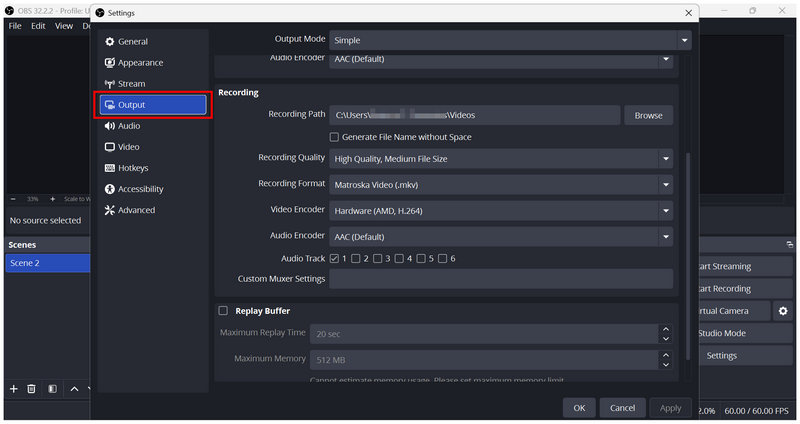Enable audio track 5

[x=421, y=259]
